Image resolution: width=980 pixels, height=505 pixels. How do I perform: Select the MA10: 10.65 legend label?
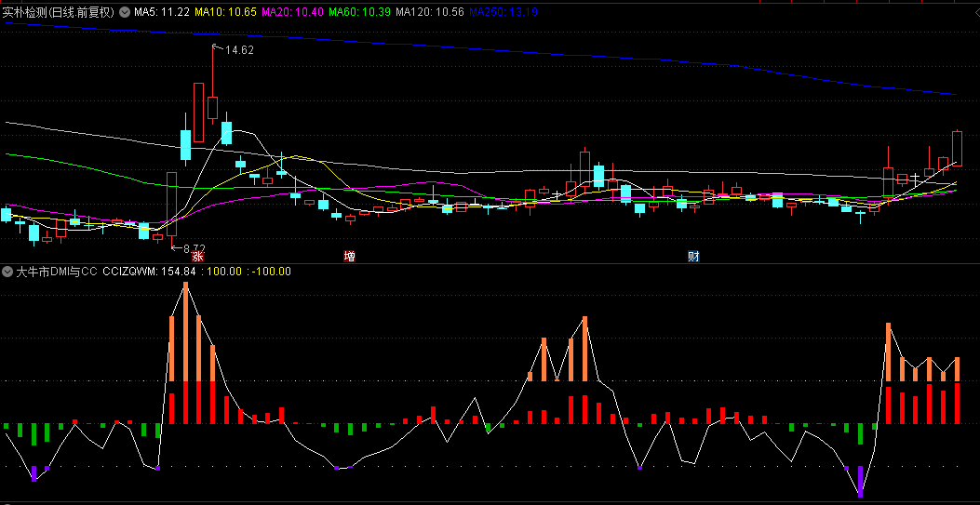pos(225,12)
